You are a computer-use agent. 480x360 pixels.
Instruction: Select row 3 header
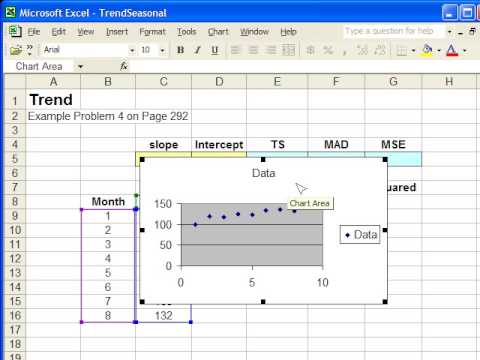[x=15, y=130]
